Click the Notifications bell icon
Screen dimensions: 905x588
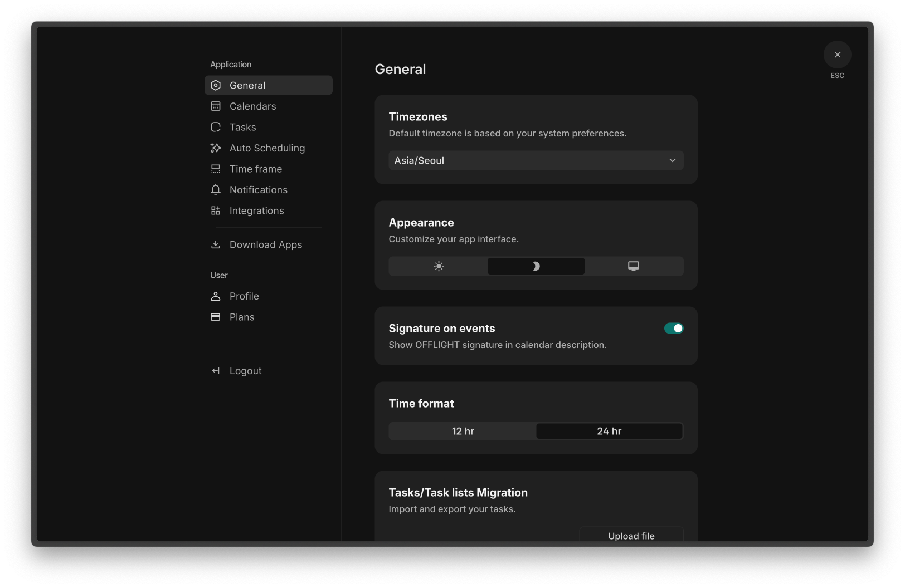click(x=216, y=190)
